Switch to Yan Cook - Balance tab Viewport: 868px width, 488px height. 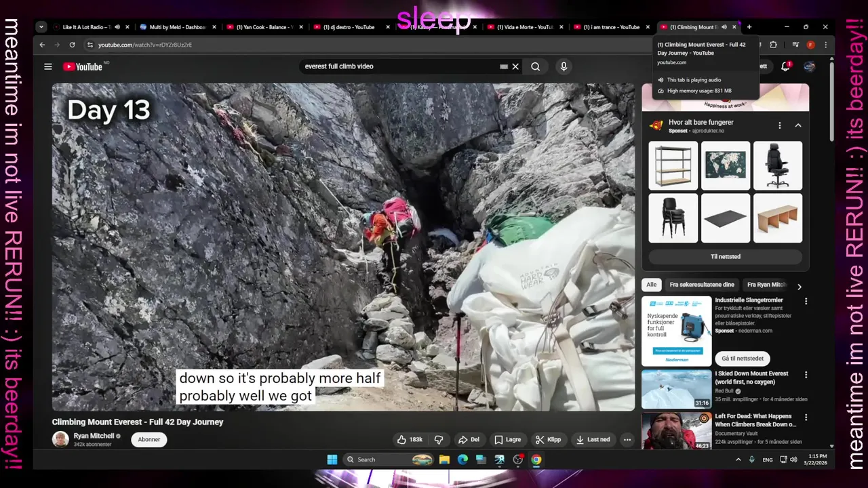[x=265, y=27]
